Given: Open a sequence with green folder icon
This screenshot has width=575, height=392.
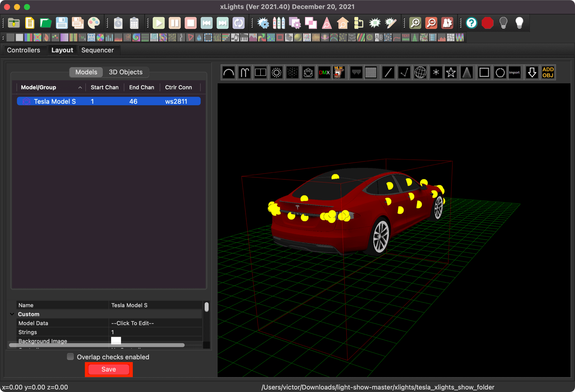Looking at the screenshot, I should [x=45, y=23].
